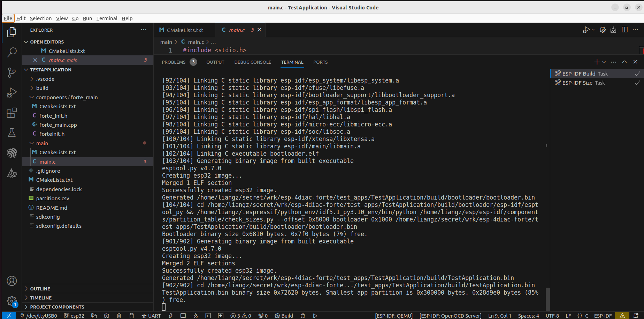Open the run or debug dropdown arrow
The width and height of the screenshot is (644, 319).
(x=593, y=30)
